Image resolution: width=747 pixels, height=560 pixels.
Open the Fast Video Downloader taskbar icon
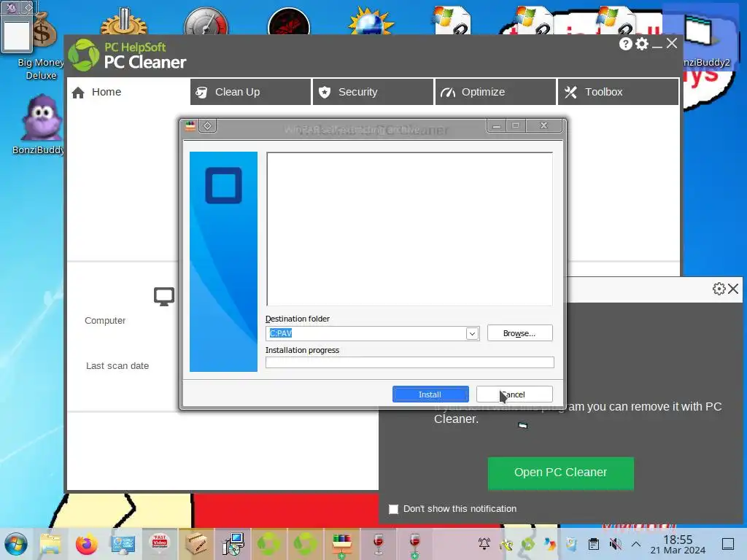[x=160, y=544]
